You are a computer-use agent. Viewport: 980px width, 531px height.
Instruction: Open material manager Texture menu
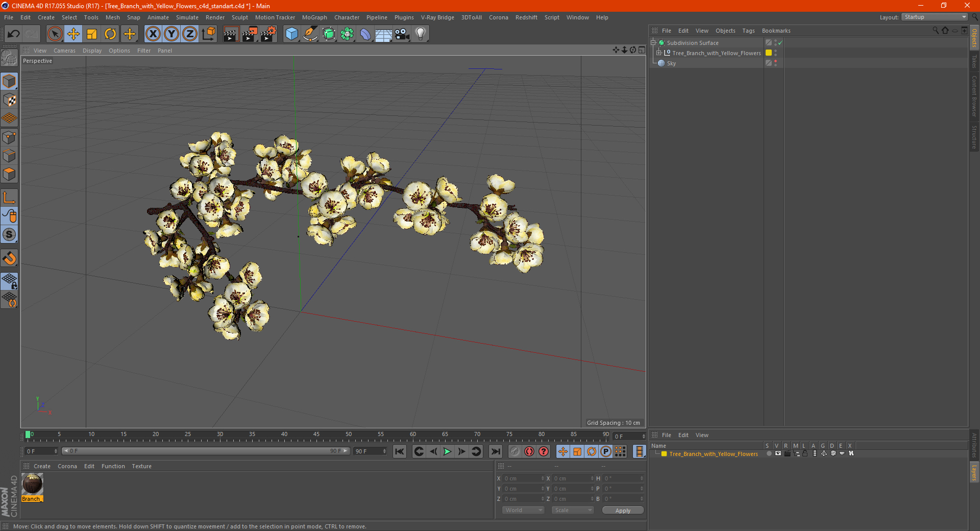(x=141, y=466)
